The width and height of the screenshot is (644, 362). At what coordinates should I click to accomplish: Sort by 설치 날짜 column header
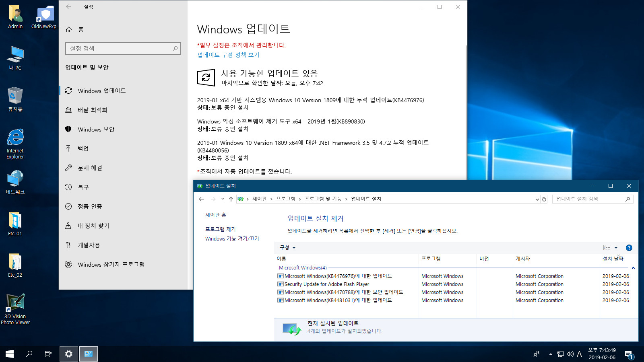click(x=618, y=259)
